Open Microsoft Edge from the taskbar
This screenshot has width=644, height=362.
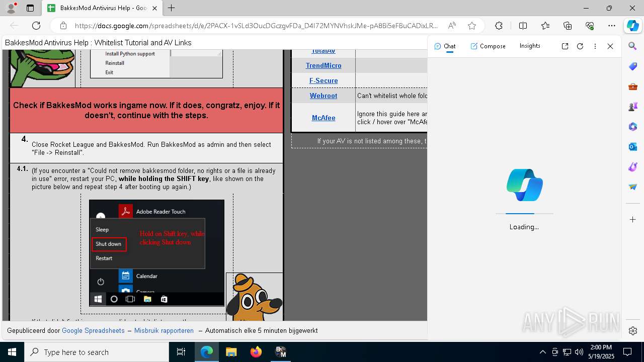(207, 352)
